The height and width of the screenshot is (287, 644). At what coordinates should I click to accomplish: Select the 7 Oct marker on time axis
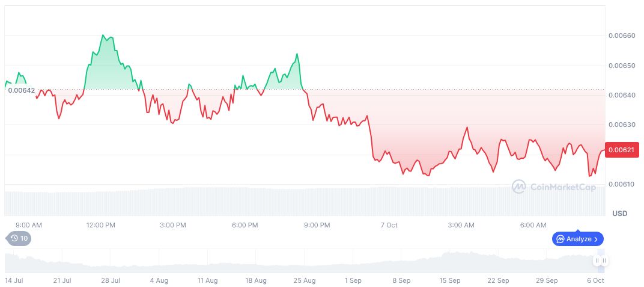coord(389,225)
